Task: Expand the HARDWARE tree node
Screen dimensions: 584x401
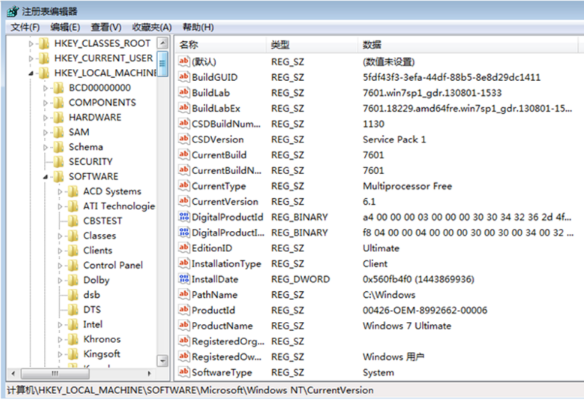Action: pyautogui.click(x=45, y=118)
